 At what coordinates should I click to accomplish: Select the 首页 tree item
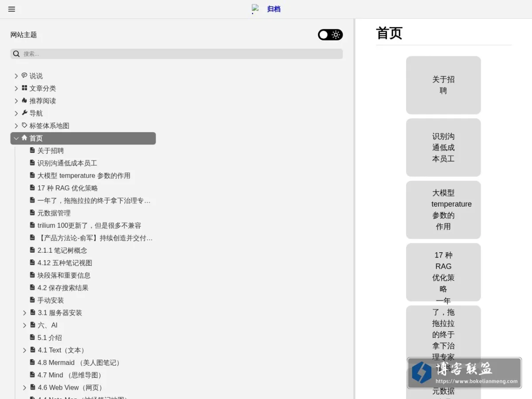click(83, 138)
